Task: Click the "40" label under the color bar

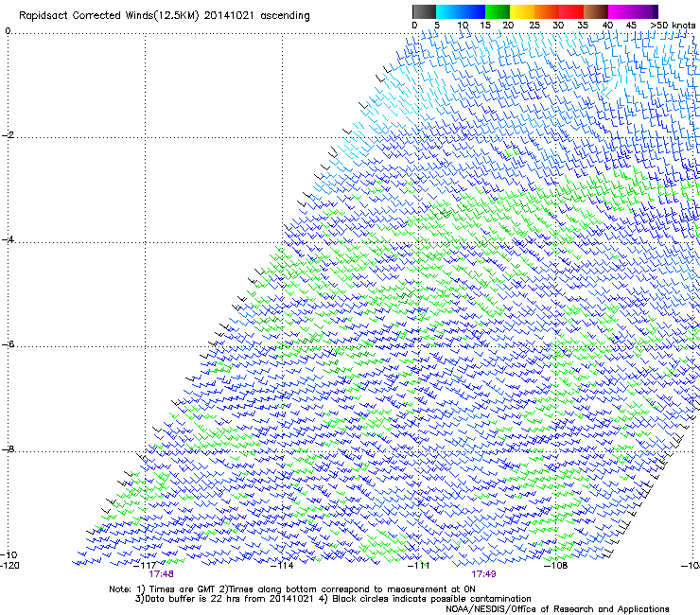Action: click(607, 26)
